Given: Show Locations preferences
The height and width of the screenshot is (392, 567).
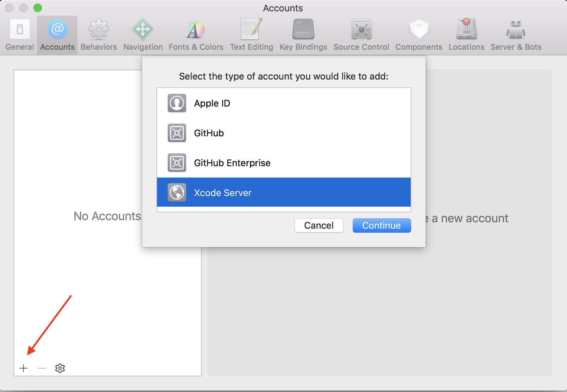Looking at the screenshot, I should pos(466,35).
